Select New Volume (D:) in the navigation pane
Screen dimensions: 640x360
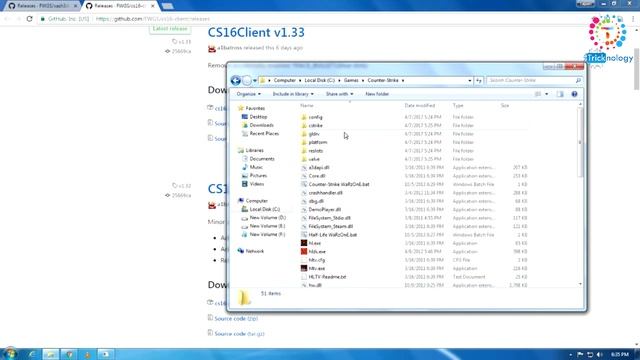(x=263, y=218)
